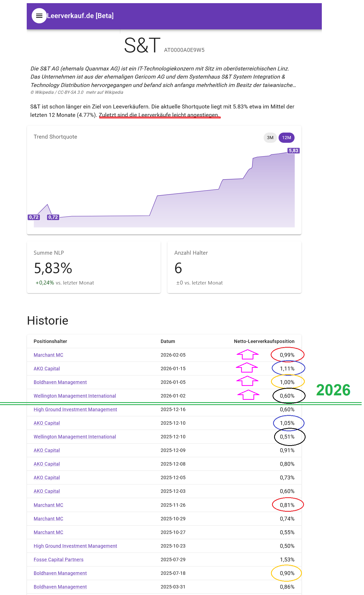The image size is (364, 595).
Task: Open AKO Capital entry dated 2026-01-15
Action: (47, 369)
